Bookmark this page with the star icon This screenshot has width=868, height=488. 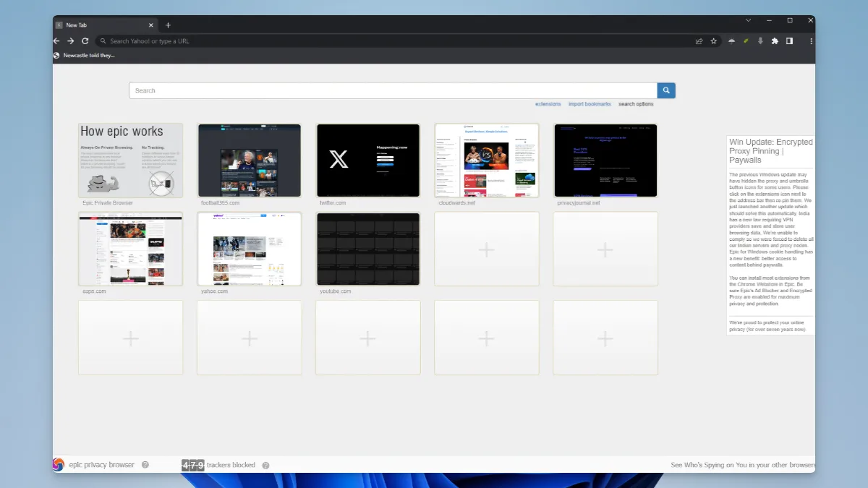714,41
